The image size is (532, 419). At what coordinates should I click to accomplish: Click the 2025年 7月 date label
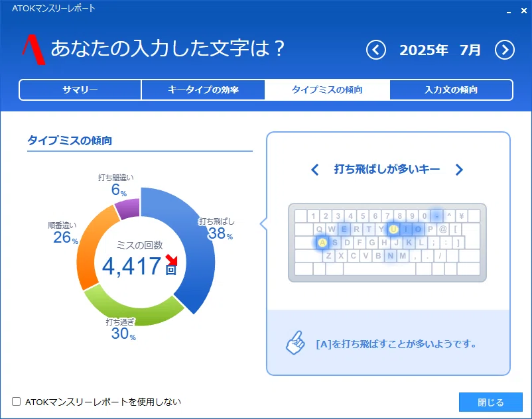click(x=440, y=50)
